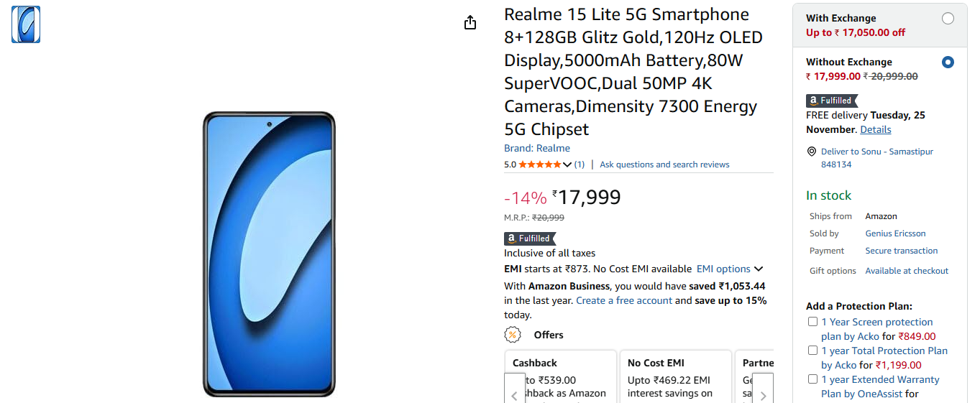Screen dimensions: 980x403
Task: Select the phone thumbnail image
Action: pos(26,24)
